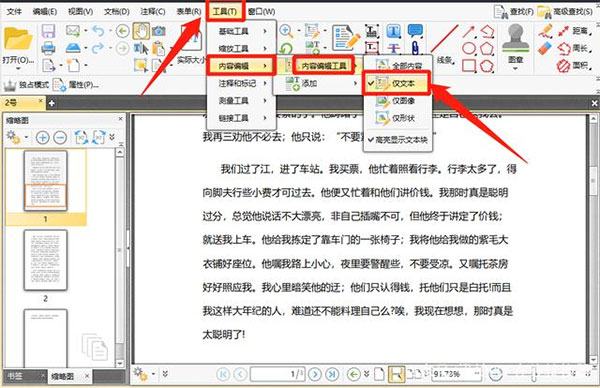Click the large edit form pencil icon
600x388 pixels.
tap(346, 38)
